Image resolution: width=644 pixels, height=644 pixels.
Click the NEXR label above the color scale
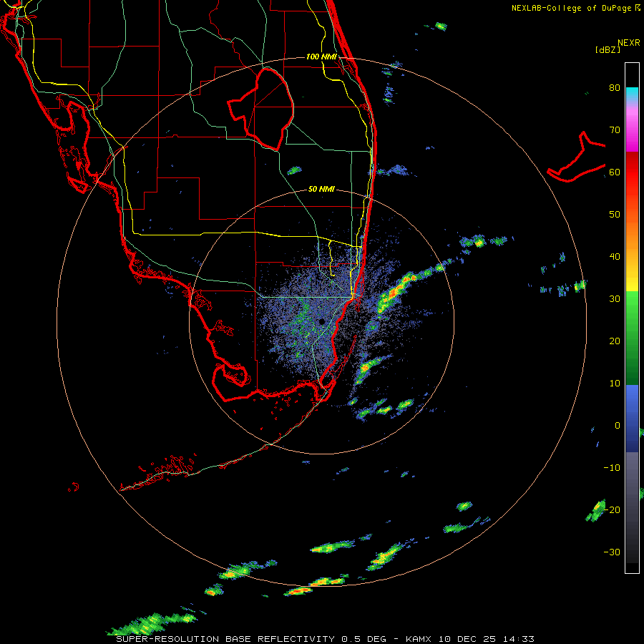click(x=628, y=43)
